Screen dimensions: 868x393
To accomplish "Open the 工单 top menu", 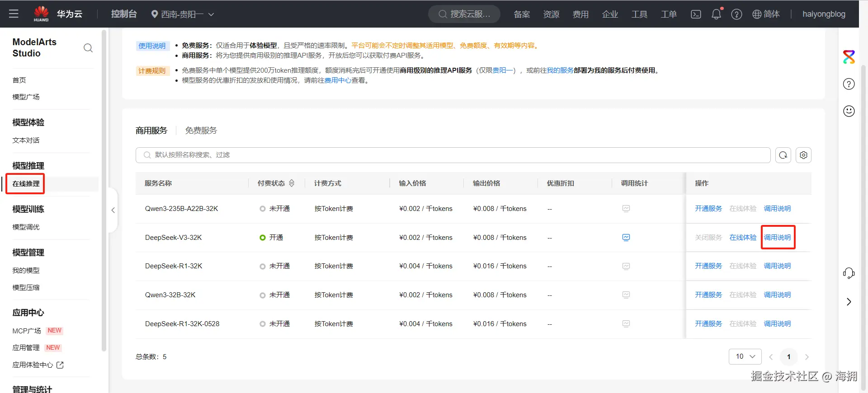I will coord(669,14).
